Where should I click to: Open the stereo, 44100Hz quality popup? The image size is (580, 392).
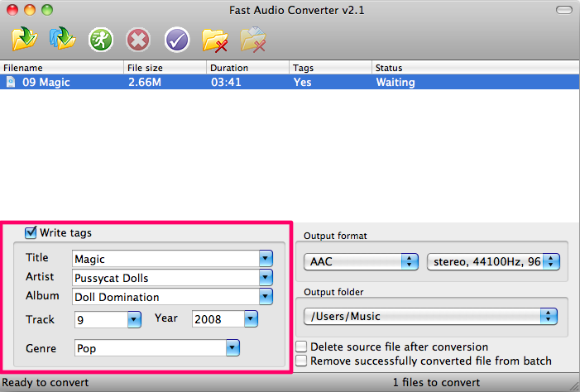tap(493, 262)
